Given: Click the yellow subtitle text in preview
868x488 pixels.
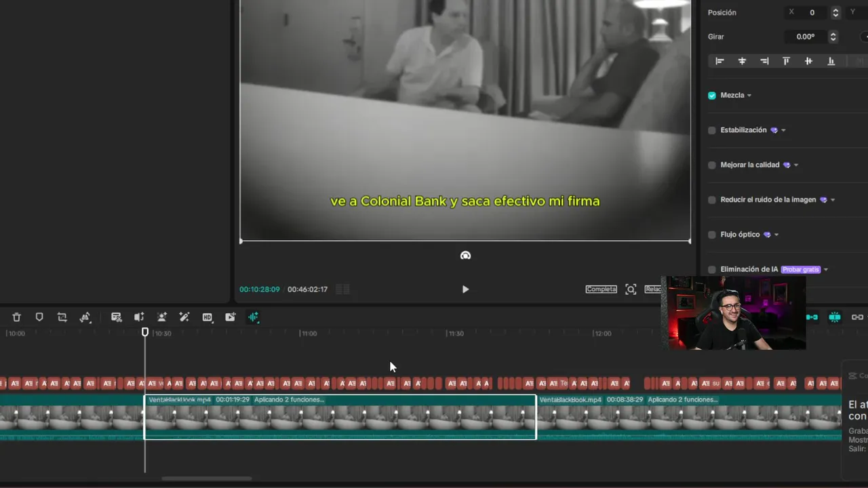Looking at the screenshot, I should point(465,201).
